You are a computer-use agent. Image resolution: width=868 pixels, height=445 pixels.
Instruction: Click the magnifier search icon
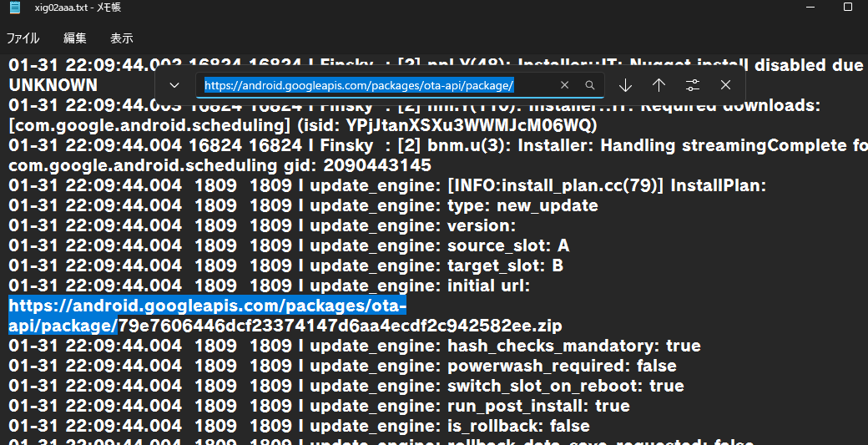click(x=590, y=85)
